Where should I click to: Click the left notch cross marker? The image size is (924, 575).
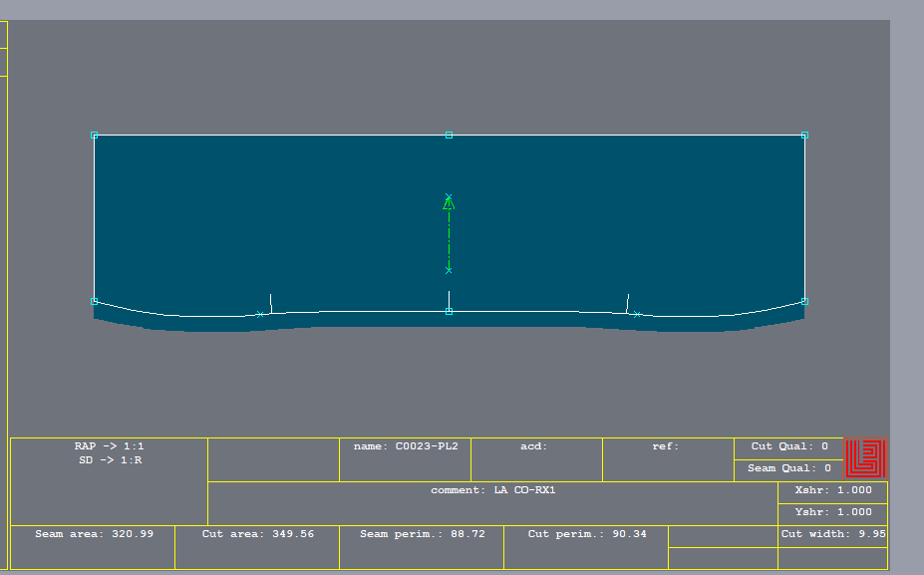[x=260, y=315]
